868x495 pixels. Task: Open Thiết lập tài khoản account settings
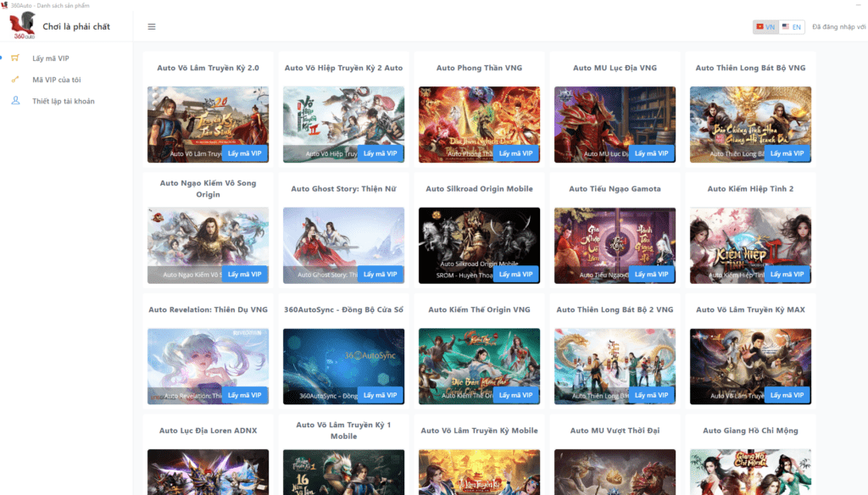pyautogui.click(x=64, y=101)
